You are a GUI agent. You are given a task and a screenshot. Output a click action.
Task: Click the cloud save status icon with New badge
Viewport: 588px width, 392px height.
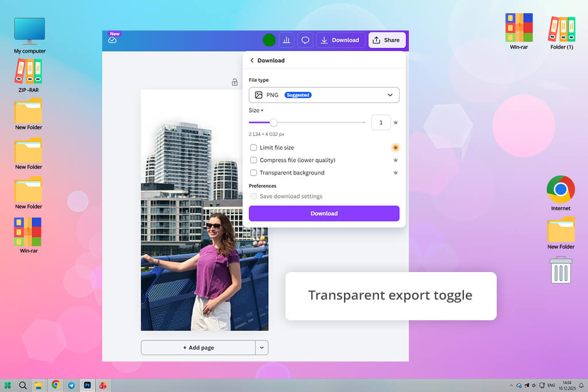coord(113,40)
